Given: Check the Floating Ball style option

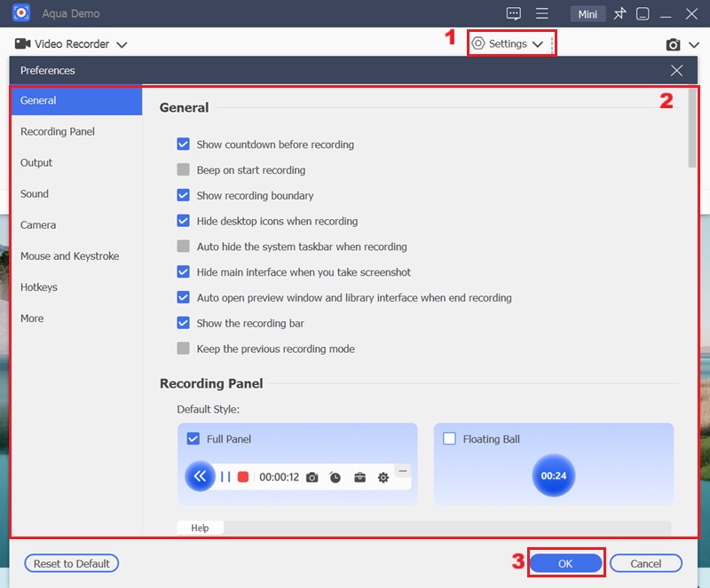Looking at the screenshot, I should [449, 439].
